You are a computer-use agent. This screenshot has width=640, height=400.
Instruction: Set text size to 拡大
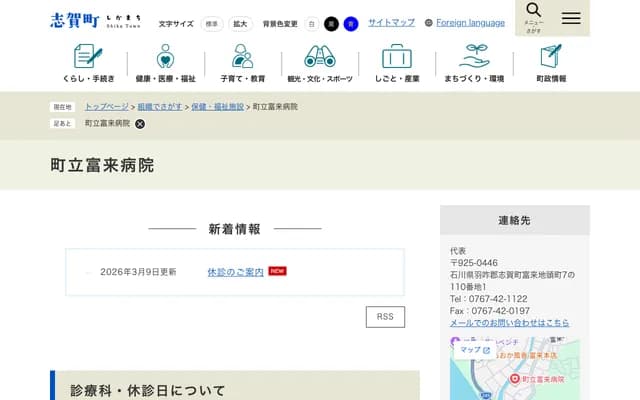240,23
